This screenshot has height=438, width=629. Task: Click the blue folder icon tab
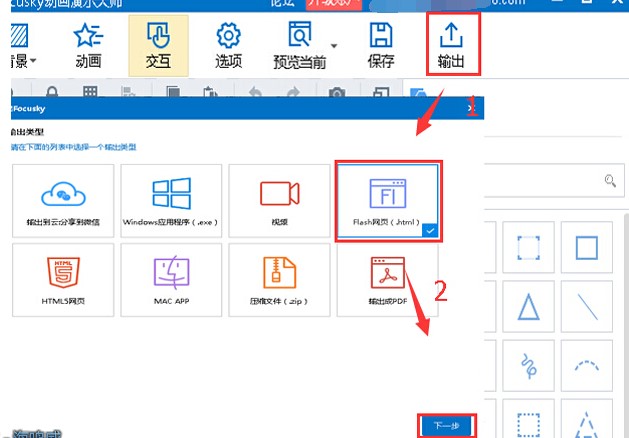[418, 92]
